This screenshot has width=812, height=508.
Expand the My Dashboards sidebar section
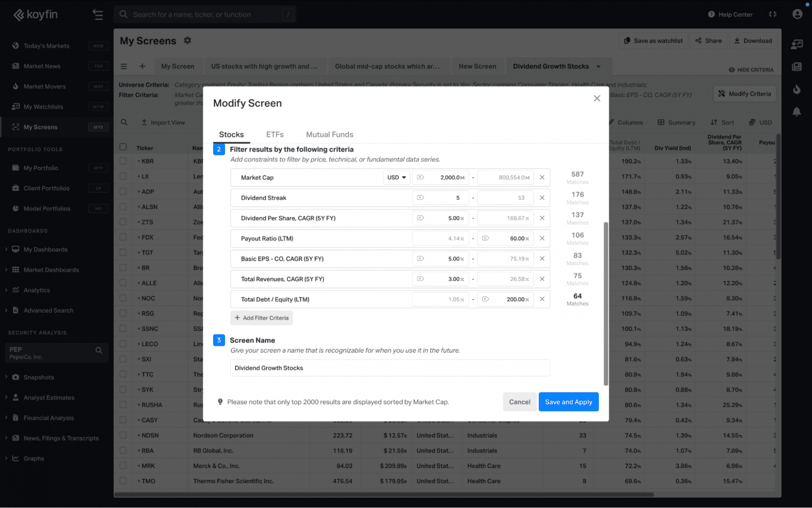6,250
